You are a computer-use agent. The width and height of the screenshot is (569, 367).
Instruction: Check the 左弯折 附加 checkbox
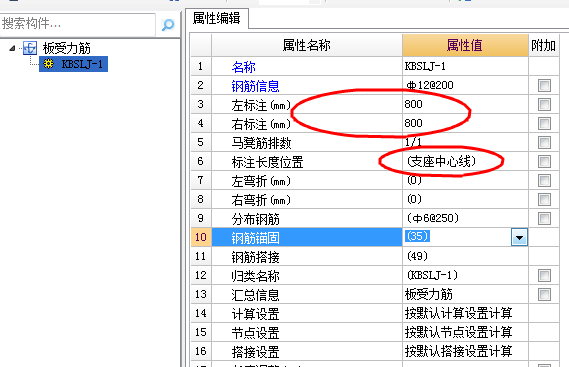point(544,180)
